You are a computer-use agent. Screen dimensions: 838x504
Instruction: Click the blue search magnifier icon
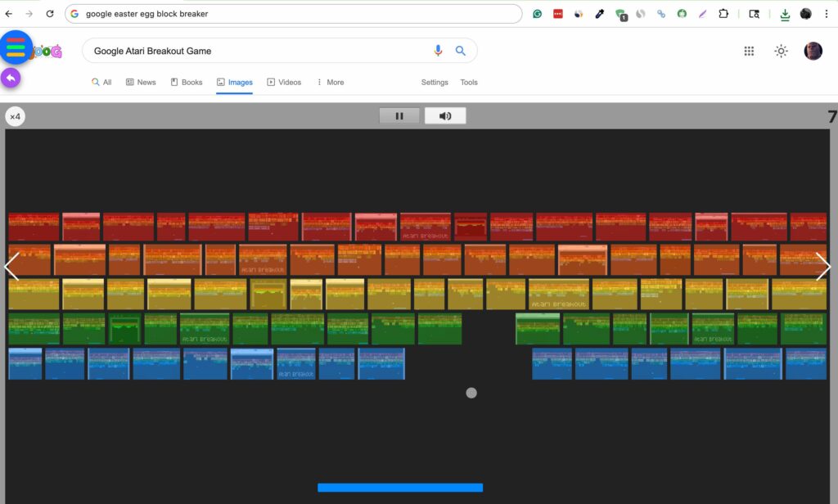click(x=461, y=51)
